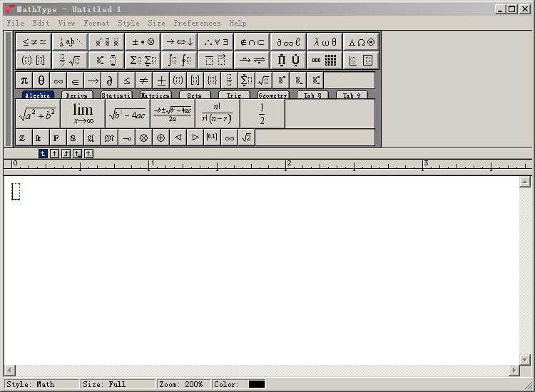Insert the element-of symbol (∈)

[76, 81]
